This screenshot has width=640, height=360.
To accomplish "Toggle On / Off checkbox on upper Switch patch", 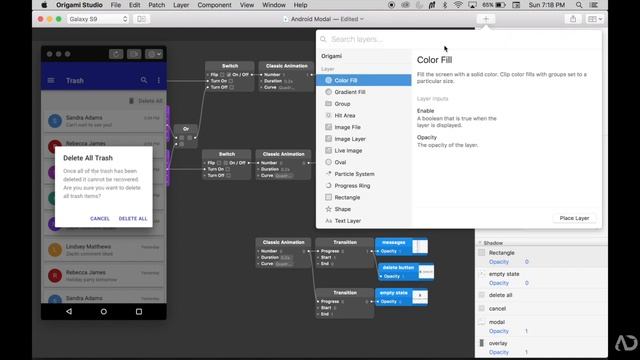I will (x=229, y=75).
